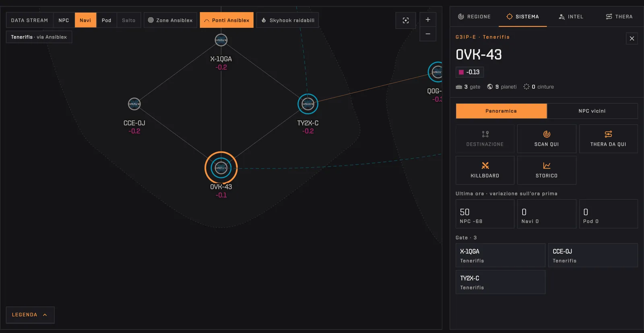Image resolution: width=644 pixels, height=333 pixels.
Task: Click the QOG system node at map edge
Action: [436, 72]
